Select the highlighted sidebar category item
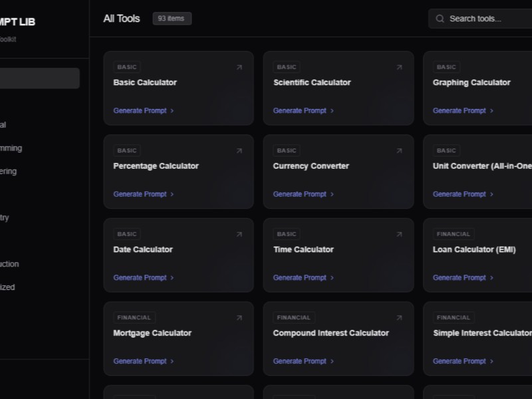Screen dimensions: 532x399 click(x=39, y=78)
